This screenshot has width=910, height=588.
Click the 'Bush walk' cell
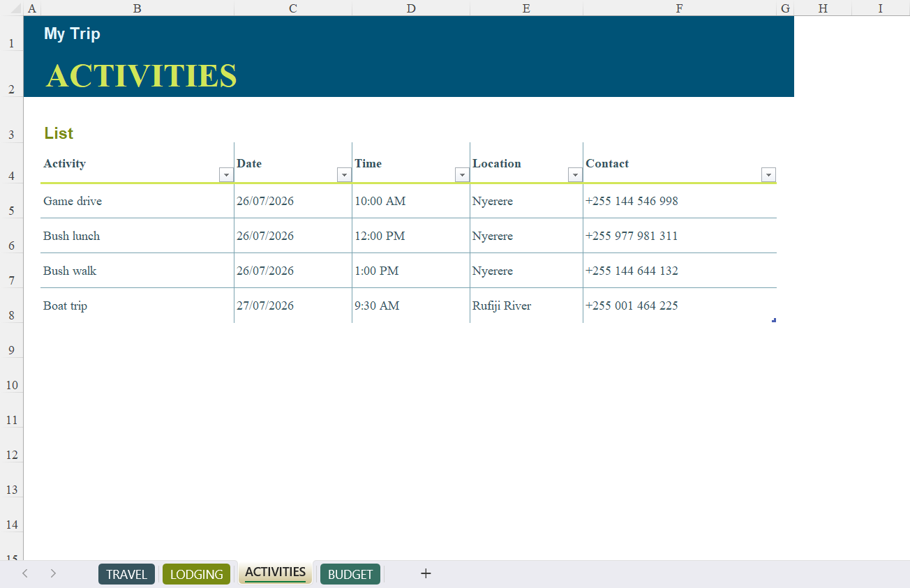[x=137, y=271]
